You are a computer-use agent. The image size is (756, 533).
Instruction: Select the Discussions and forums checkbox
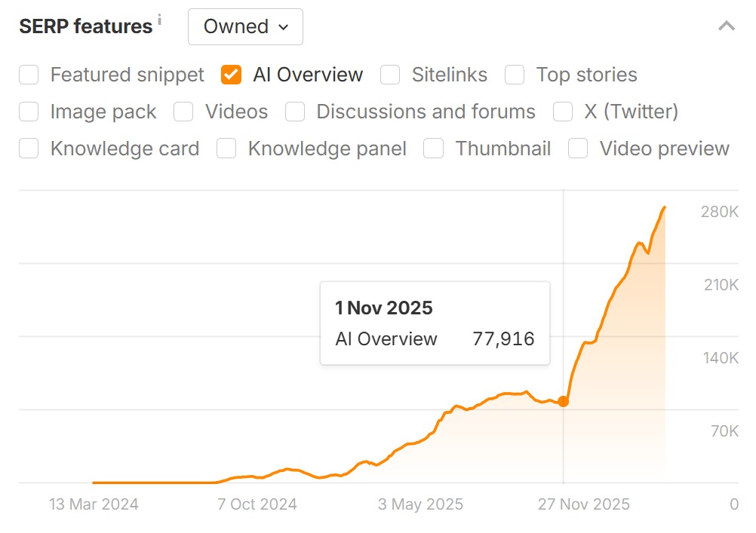[295, 112]
